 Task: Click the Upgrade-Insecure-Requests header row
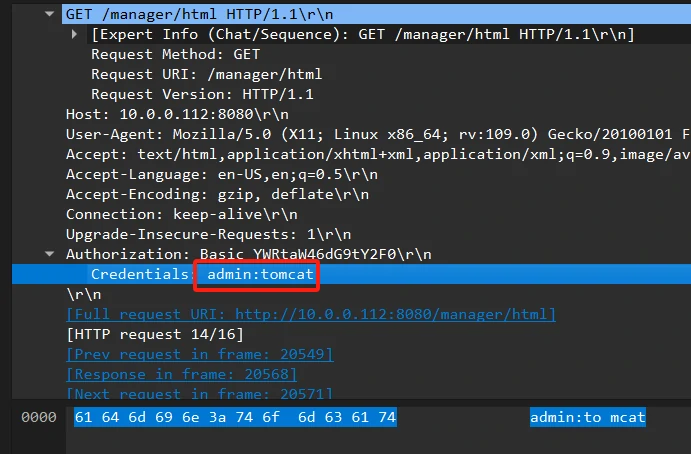click(x=202, y=234)
